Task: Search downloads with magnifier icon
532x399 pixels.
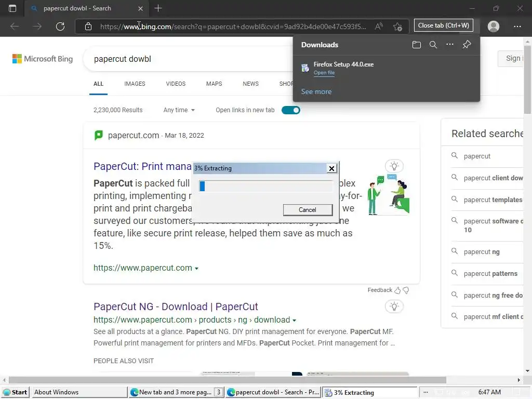Action: [433, 45]
